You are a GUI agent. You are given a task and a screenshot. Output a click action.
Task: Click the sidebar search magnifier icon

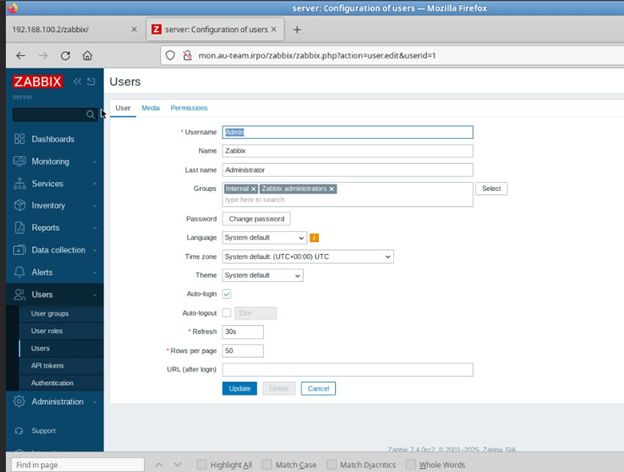point(91,115)
